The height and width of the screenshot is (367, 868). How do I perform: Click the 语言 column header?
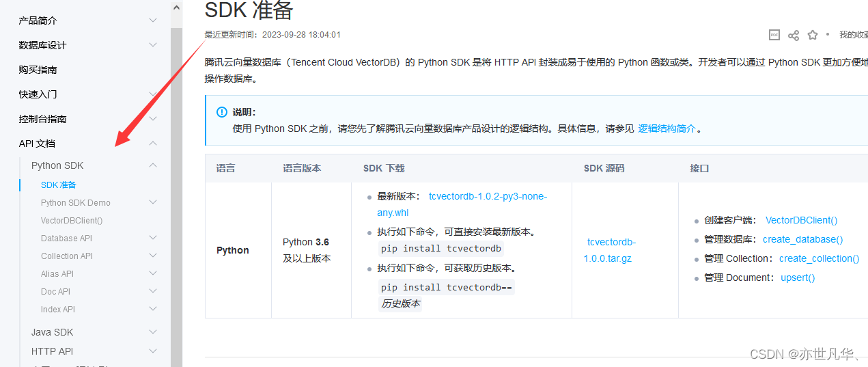coord(226,168)
